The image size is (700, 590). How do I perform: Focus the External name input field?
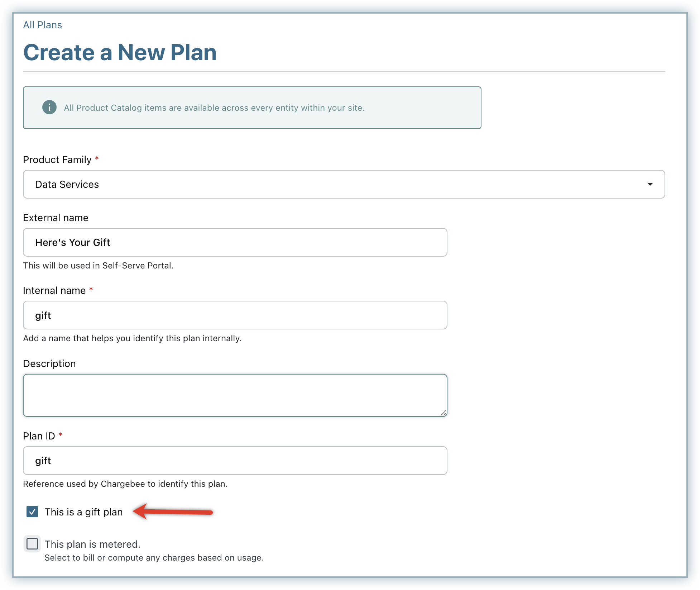pyautogui.click(x=235, y=242)
